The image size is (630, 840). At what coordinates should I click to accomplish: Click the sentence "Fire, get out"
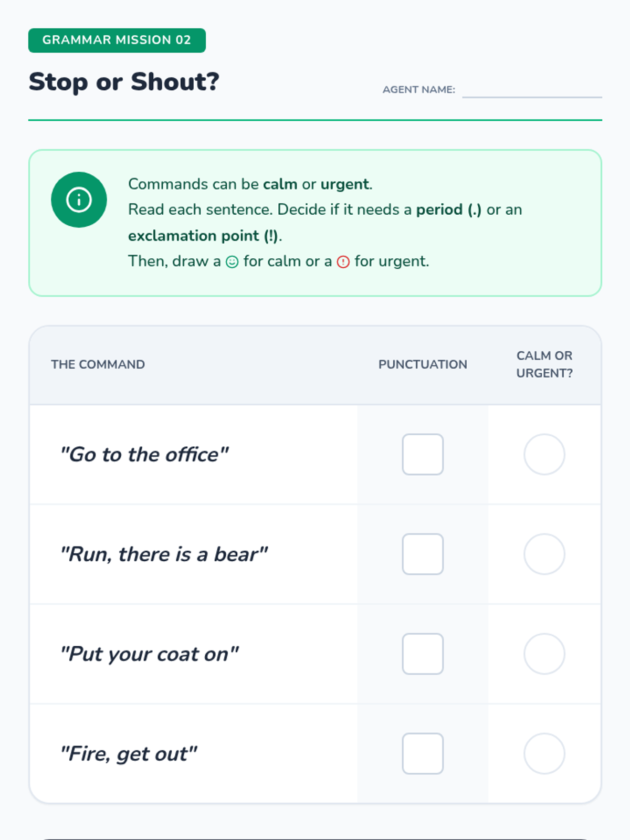point(129,754)
